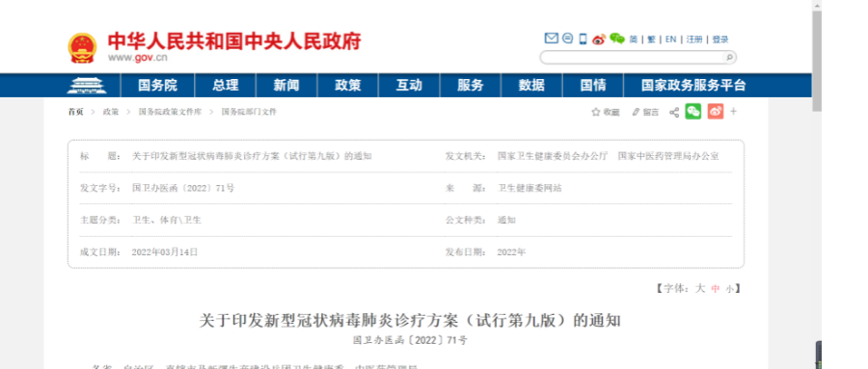Set font size to large 大
Screen dimensions: 868x369
[700, 288]
